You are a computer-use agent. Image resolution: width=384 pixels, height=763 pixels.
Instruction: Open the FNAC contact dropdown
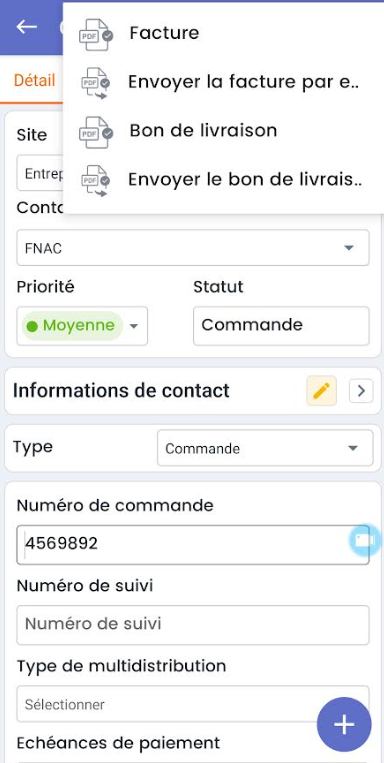(x=193, y=248)
